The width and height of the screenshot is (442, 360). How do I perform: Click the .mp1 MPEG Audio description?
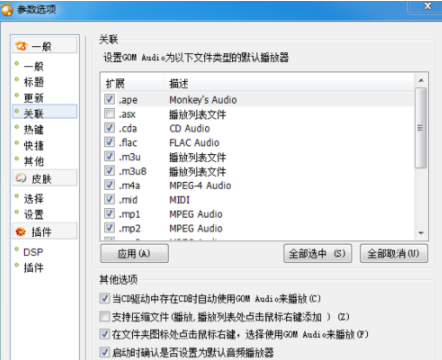point(196,214)
